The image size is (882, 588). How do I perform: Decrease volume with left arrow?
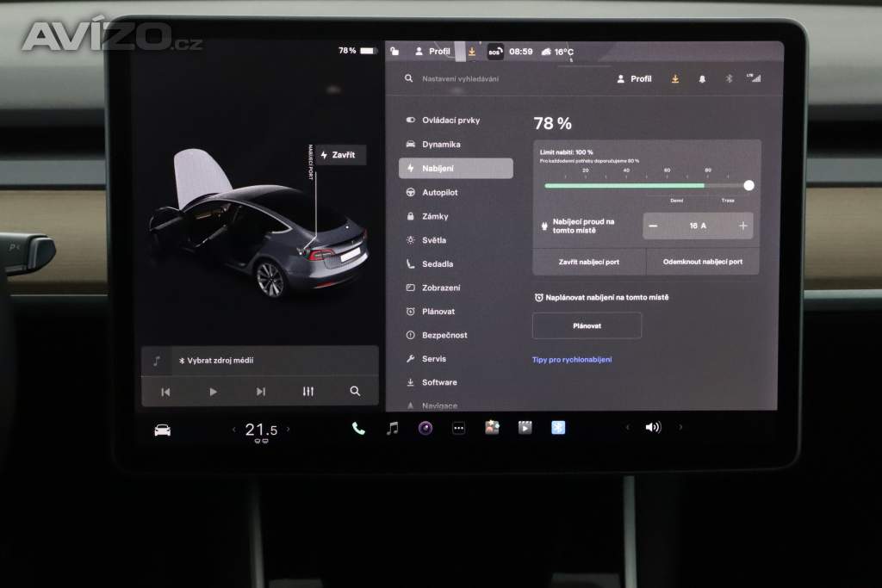pos(627,428)
